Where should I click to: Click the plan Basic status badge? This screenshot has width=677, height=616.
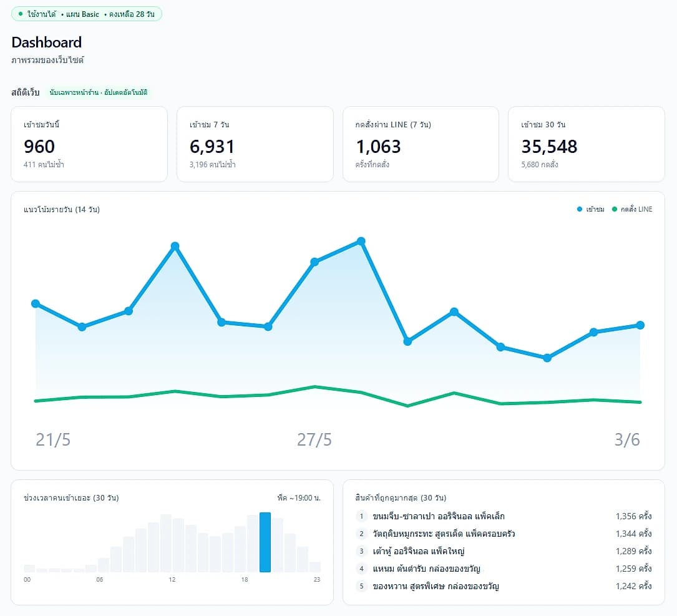pos(86,14)
